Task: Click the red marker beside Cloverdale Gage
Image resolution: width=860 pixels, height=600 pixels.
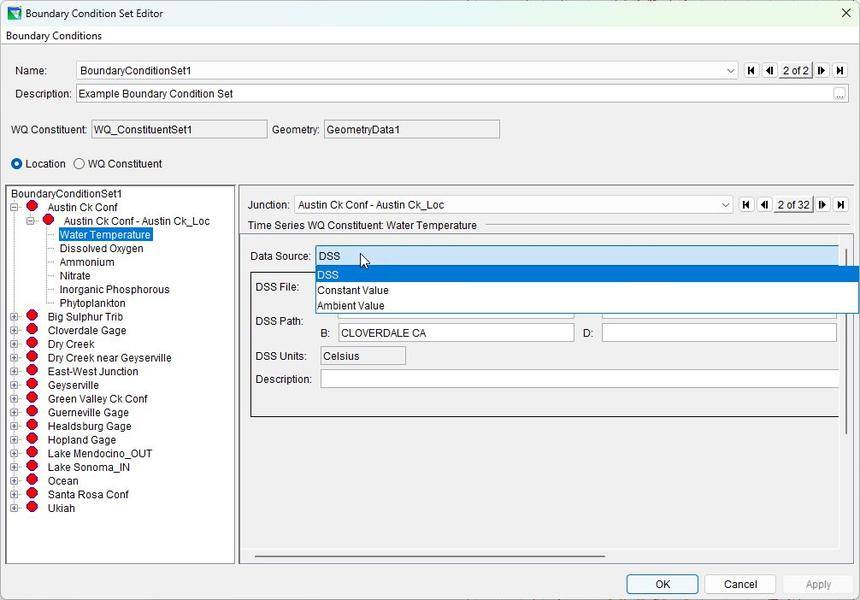Action: click(x=32, y=329)
